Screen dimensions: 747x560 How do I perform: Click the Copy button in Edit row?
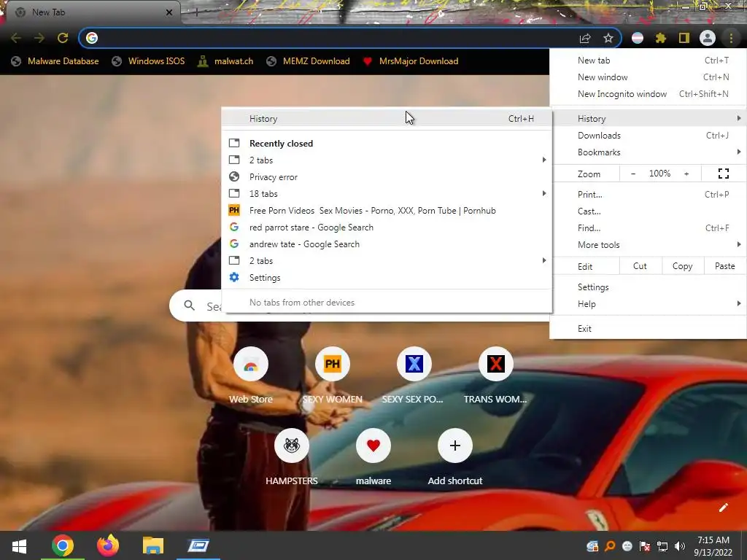click(682, 266)
